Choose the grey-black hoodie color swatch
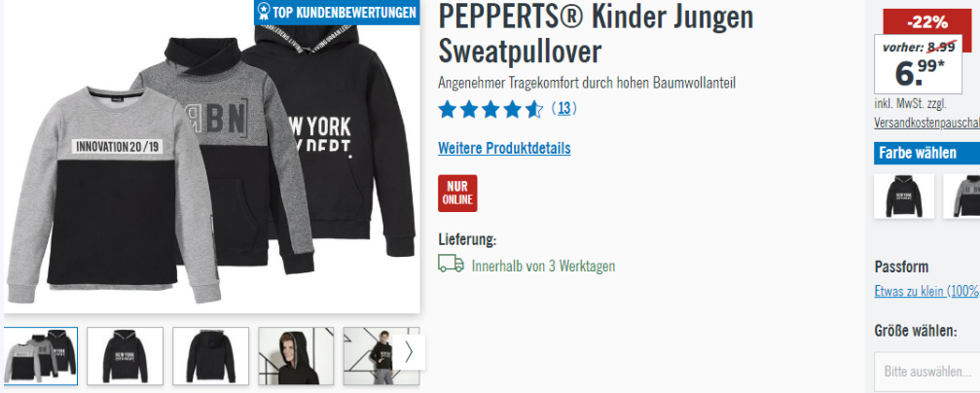980x393 pixels. [962, 196]
